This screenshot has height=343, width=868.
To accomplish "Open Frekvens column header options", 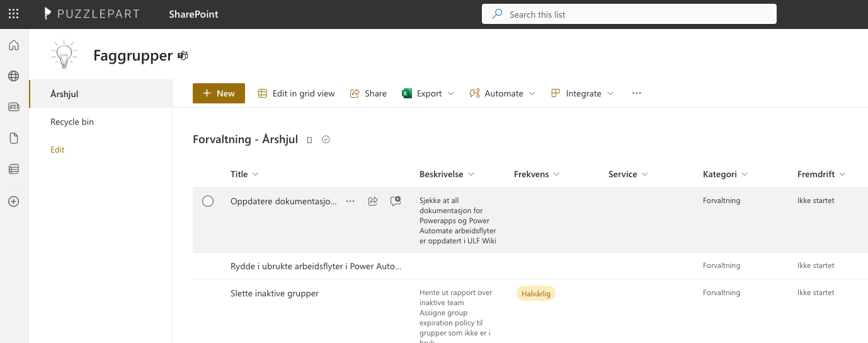I will click(537, 174).
